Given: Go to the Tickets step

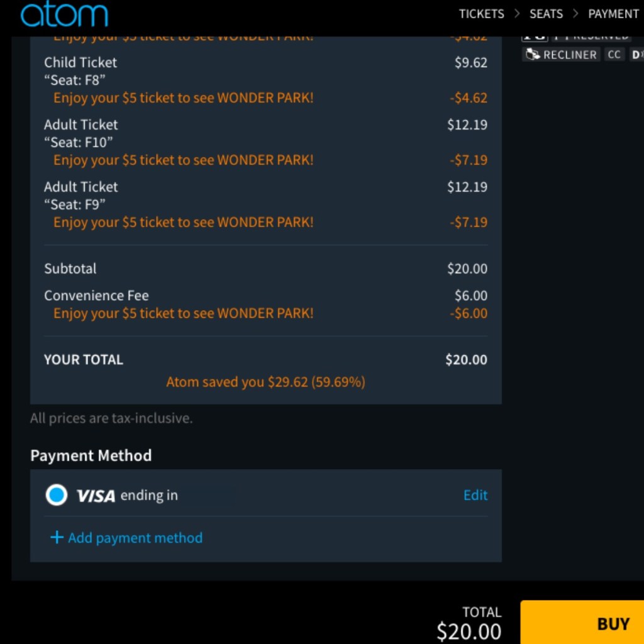Looking at the screenshot, I should [x=481, y=14].
